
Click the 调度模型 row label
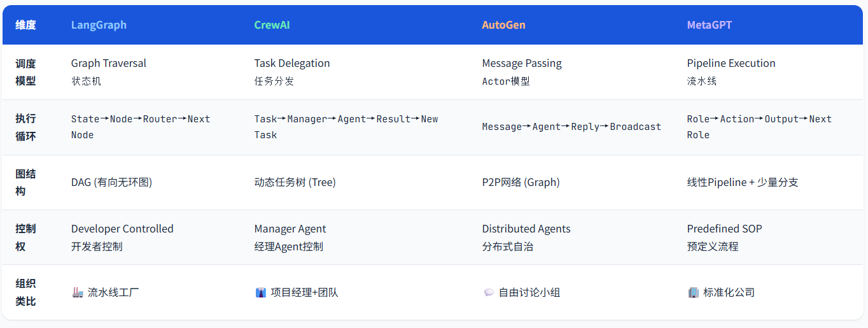tap(25, 72)
